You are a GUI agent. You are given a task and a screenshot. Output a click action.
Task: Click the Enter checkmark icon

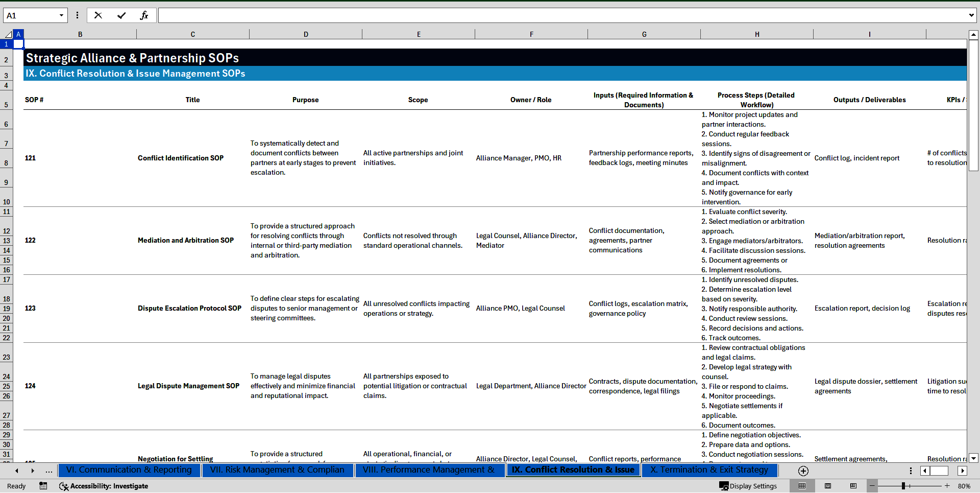point(121,15)
